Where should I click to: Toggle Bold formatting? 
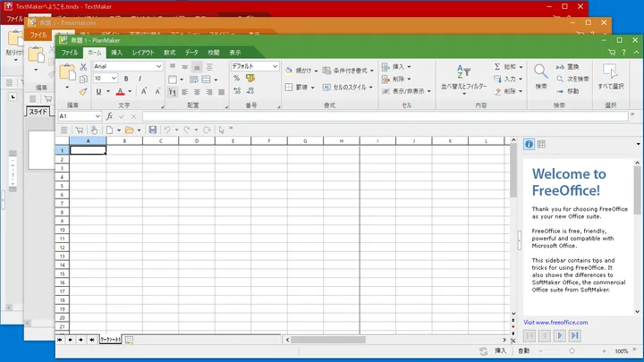127,79
